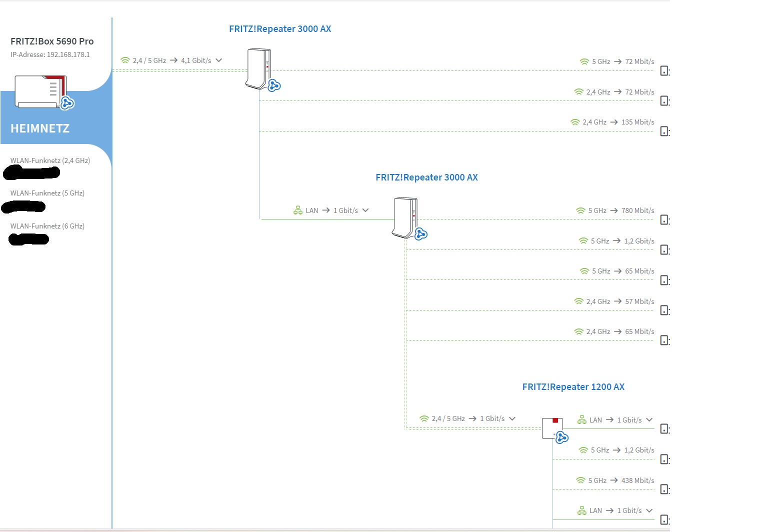Open the FRITZ!Repeater 1200 AX device icon
Image resolution: width=768 pixels, height=532 pixels.
click(552, 428)
